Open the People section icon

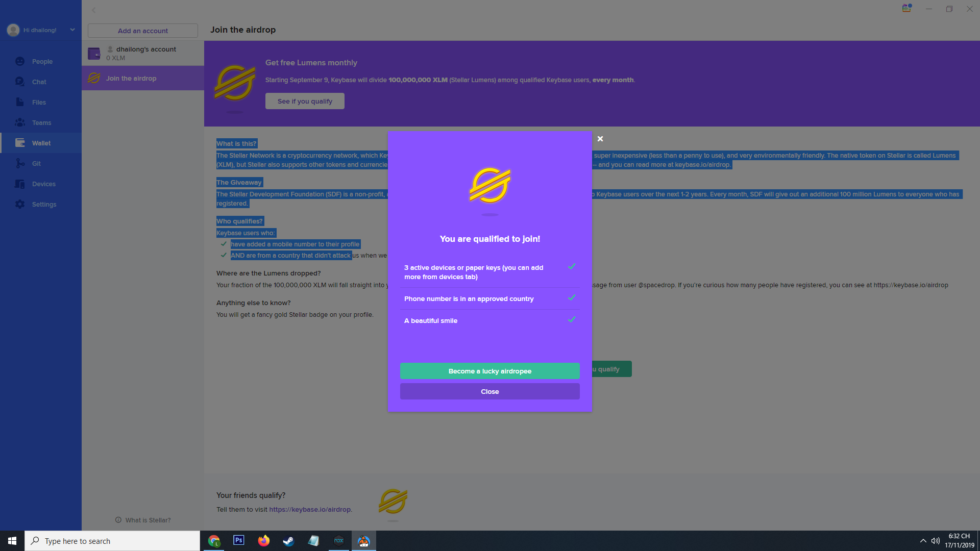tap(20, 61)
